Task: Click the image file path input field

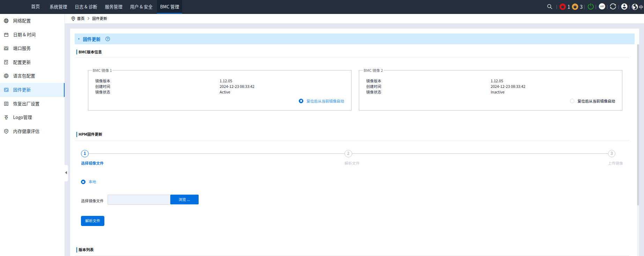Action: point(139,199)
